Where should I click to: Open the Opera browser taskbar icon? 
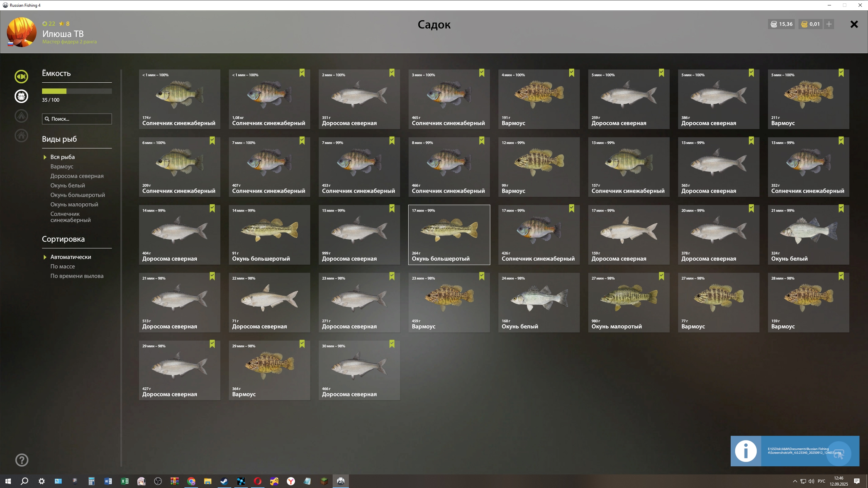tap(257, 481)
